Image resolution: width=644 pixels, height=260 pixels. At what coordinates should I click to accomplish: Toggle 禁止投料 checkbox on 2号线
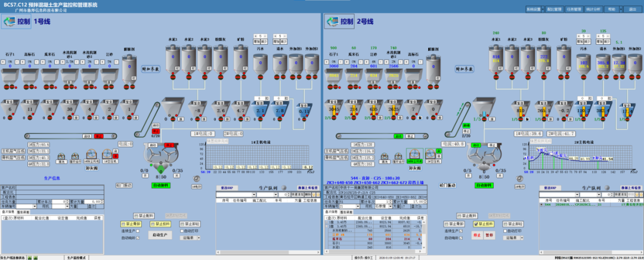pos(476,224)
